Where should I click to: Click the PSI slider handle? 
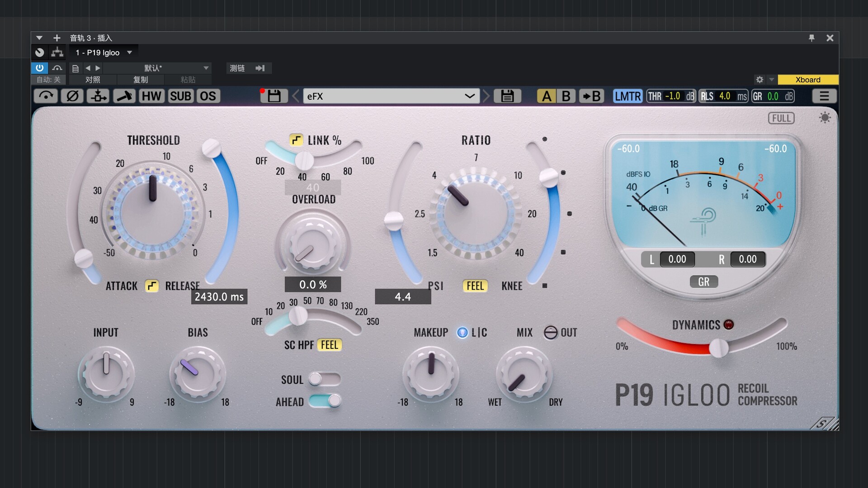(393, 220)
